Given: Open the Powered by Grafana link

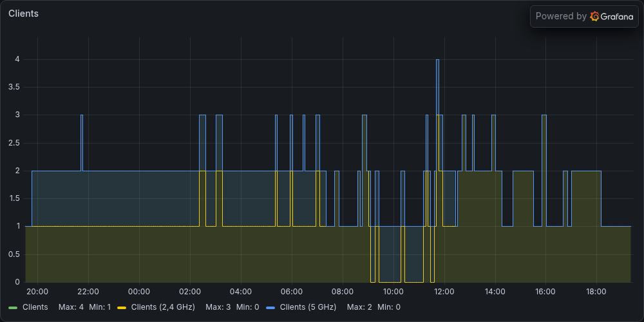Looking at the screenshot, I should tap(584, 17).
